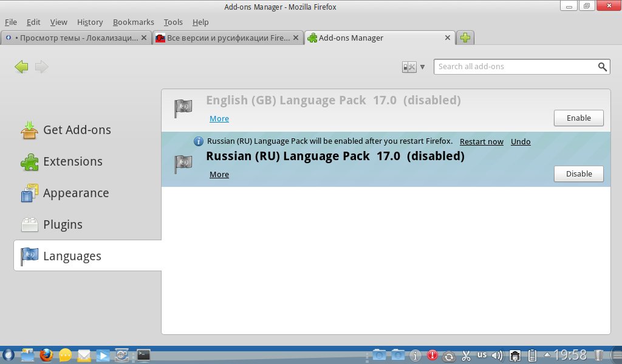Open the Bookmarks menu
The image size is (622, 364).
pyautogui.click(x=133, y=22)
